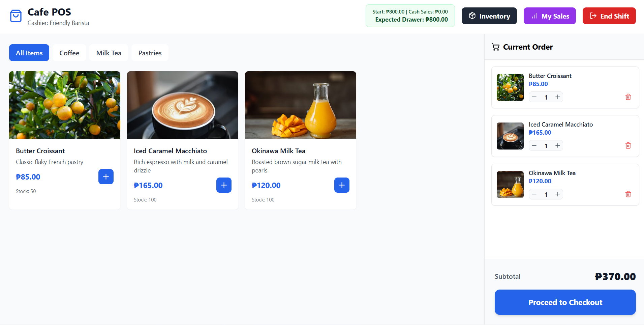
Task: Click the Cafe POS shopping bag logo
Action: 16,16
